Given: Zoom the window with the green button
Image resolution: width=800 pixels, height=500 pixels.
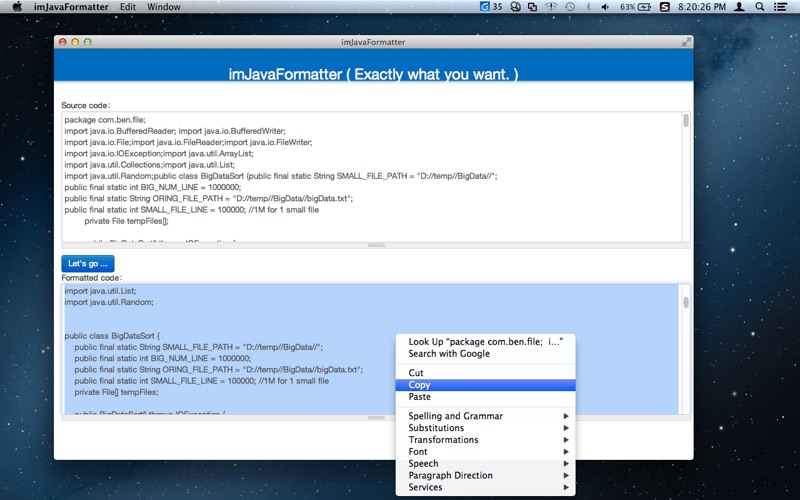Looking at the screenshot, I should tap(88, 42).
